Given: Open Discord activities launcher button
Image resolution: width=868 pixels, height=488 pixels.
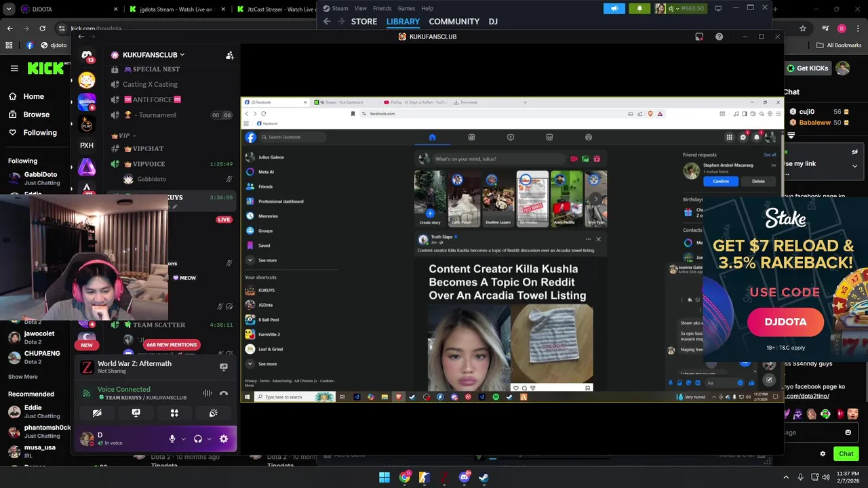Looking at the screenshot, I should [174, 413].
